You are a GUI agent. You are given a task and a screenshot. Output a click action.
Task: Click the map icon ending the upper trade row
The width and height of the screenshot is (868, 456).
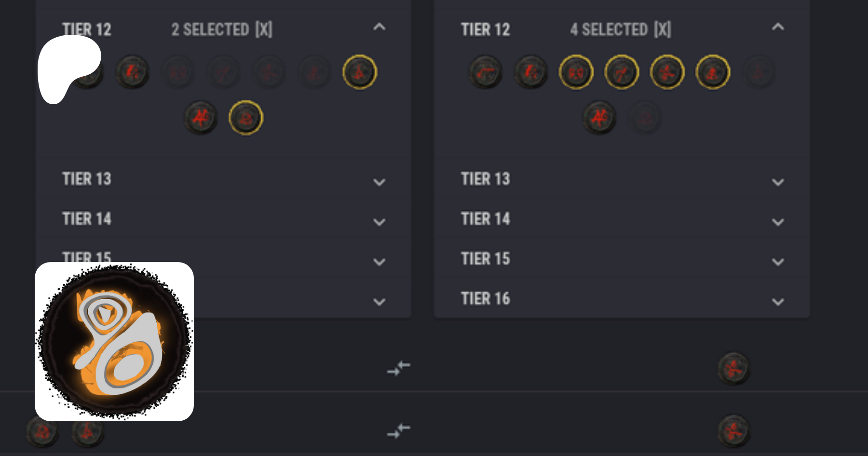[733, 369]
